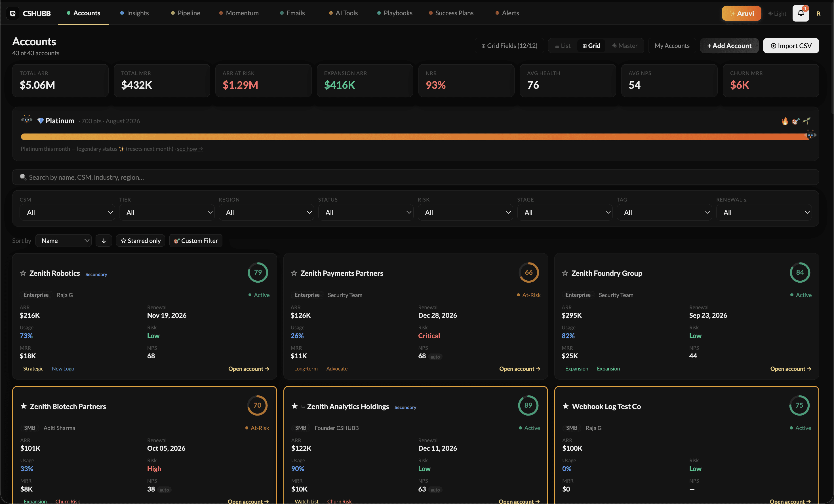This screenshot has width=834, height=504.
Task: Open the notifications bell
Action: (801, 13)
